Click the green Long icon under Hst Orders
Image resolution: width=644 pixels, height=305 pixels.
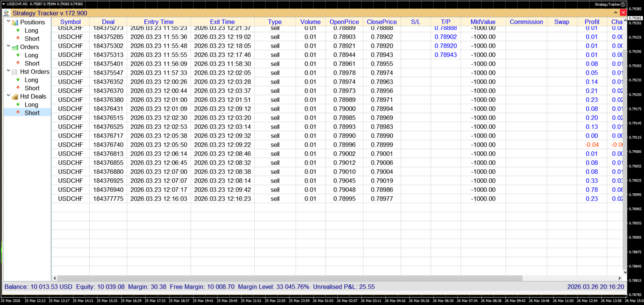18,80
